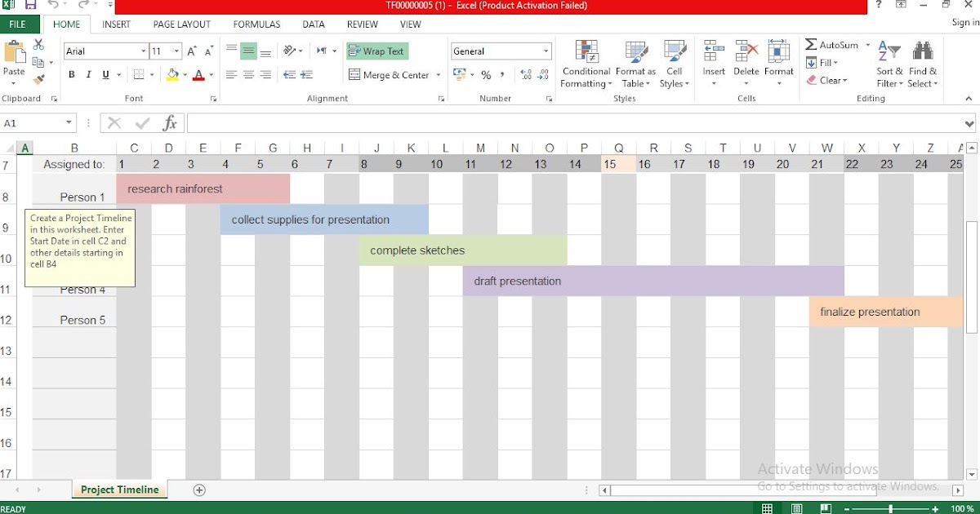980x514 pixels.
Task: Select the Project Timeline sheet tab
Action: [120, 490]
